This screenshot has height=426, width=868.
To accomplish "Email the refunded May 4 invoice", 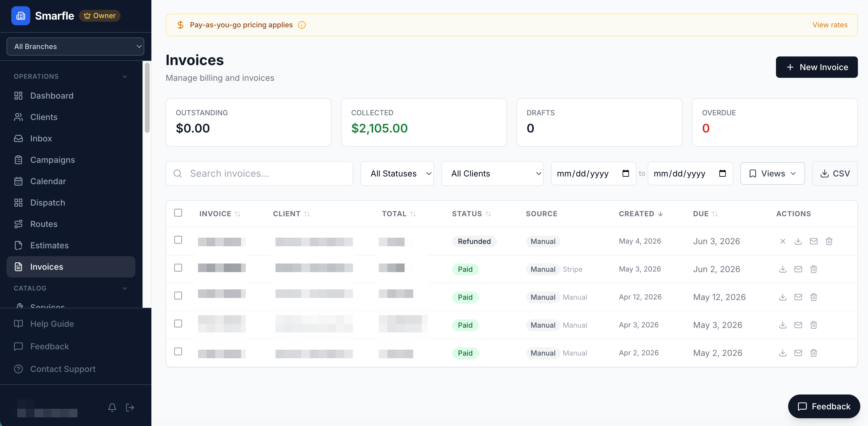I will (814, 241).
